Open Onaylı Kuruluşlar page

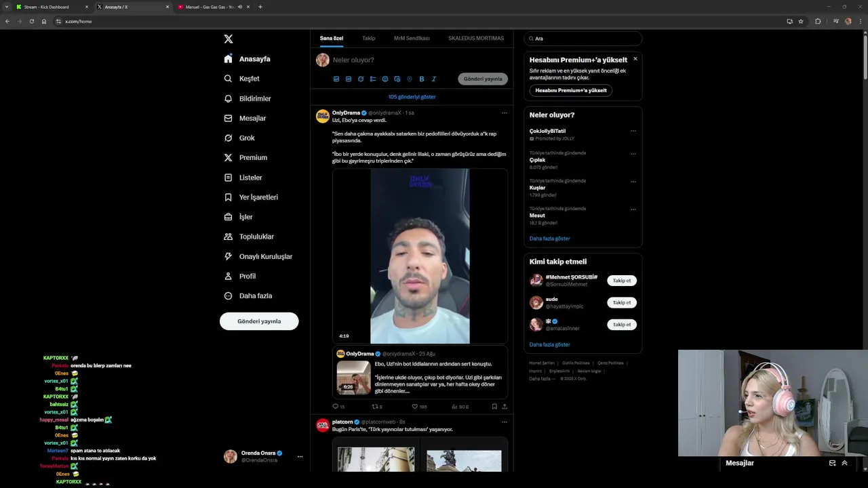click(x=258, y=256)
